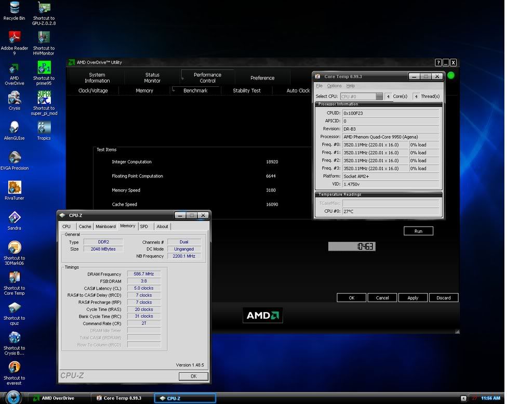Click the CPUID value field in Core Temp
This screenshot has height=404, width=532.
(391, 113)
